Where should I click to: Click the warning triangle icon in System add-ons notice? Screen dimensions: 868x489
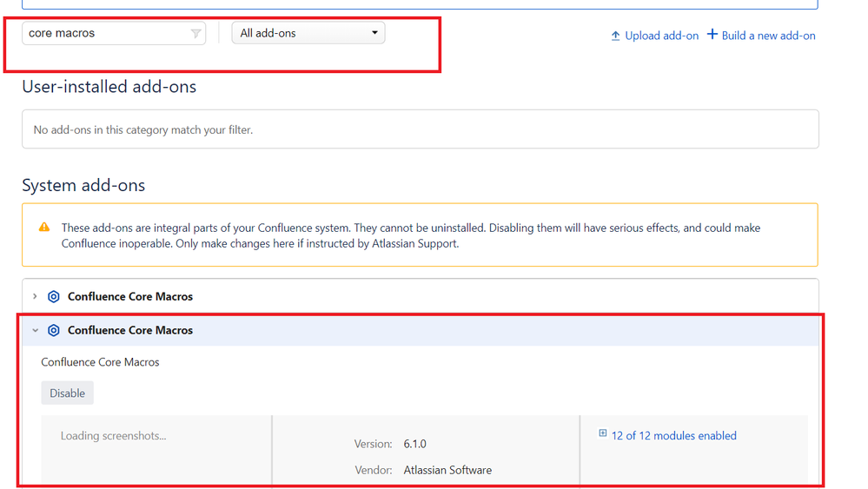click(x=44, y=228)
